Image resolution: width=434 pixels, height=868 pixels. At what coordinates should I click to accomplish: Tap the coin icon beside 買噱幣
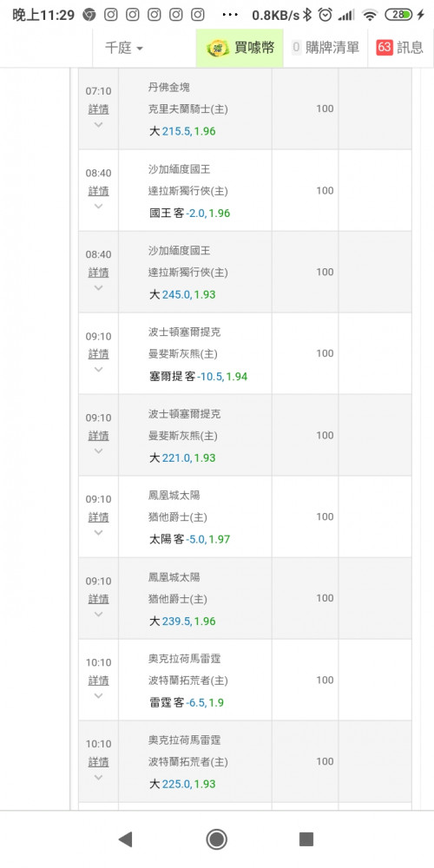(218, 48)
